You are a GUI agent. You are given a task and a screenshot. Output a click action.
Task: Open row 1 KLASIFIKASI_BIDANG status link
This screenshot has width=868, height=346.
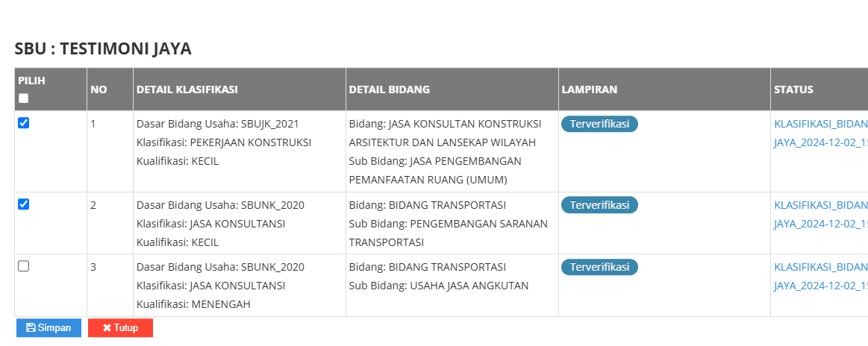(x=820, y=123)
